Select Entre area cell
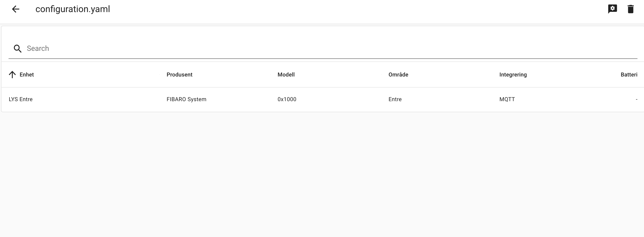This screenshot has width=644, height=237. click(x=395, y=99)
